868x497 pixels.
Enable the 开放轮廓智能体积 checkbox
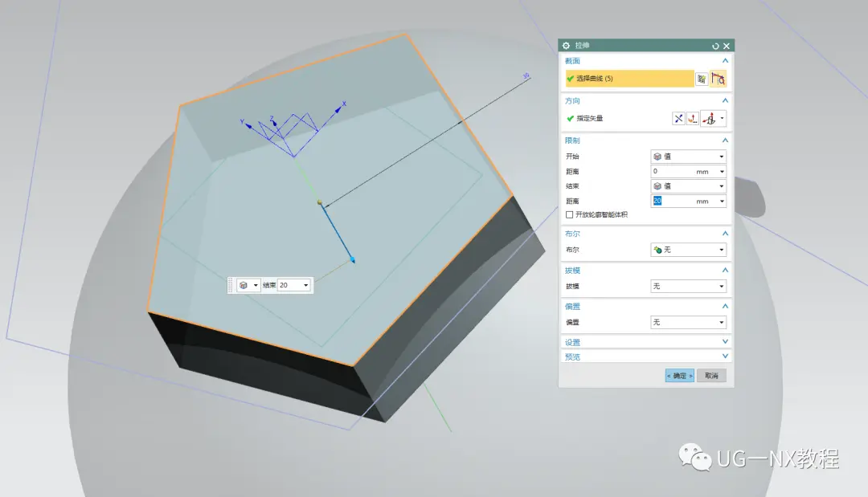click(569, 214)
